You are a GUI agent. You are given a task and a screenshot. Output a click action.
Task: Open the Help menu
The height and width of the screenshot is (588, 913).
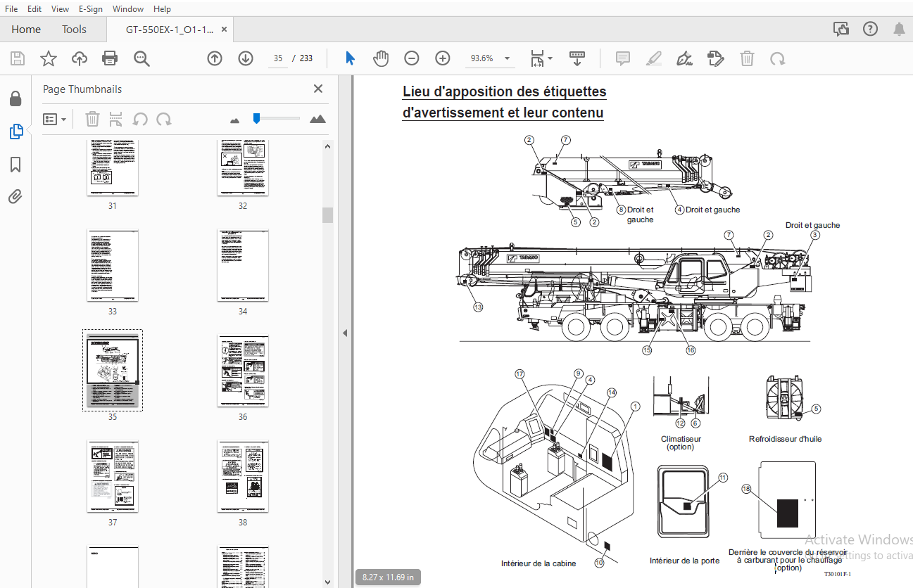[x=162, y=8]
